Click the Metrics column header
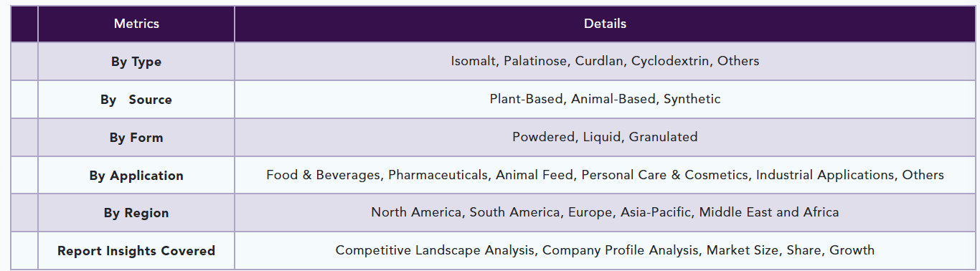 coord(136,24)
